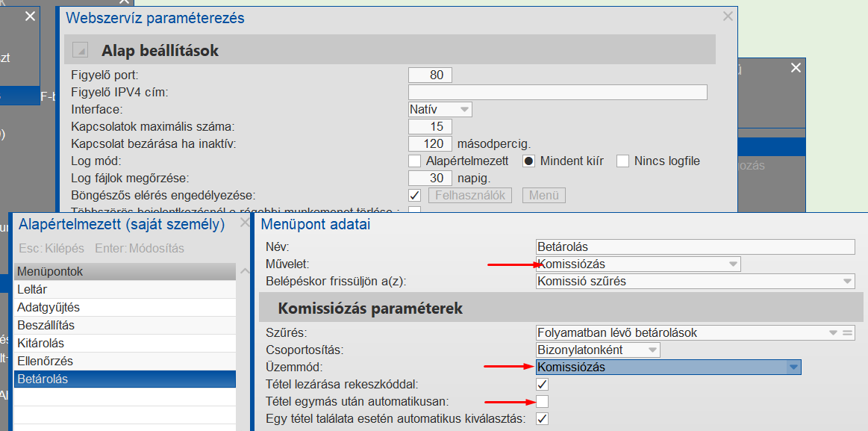Click the Figyelő port field showing 80
The height and width of the screenshot is (431, 868).
430,75
